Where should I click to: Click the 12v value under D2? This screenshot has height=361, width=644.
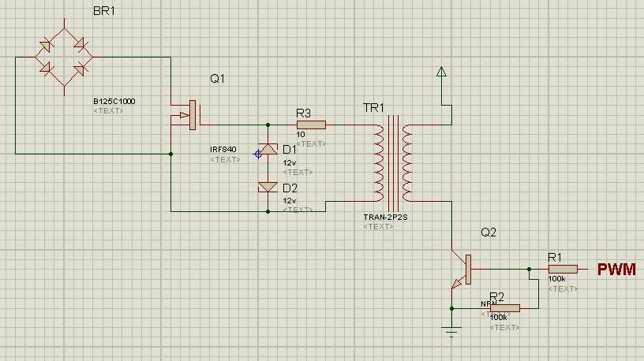pyautogui.click(x=290, y=201)
